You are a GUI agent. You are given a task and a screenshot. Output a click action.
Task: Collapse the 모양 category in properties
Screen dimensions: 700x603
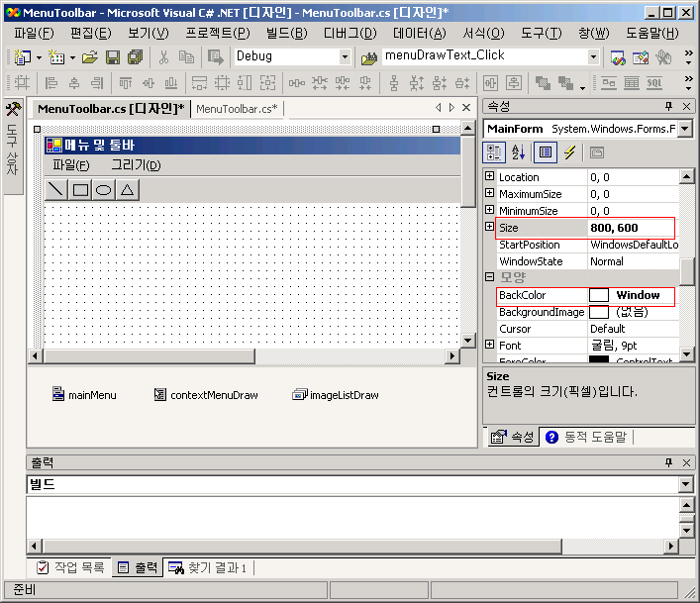pos(489,278)
